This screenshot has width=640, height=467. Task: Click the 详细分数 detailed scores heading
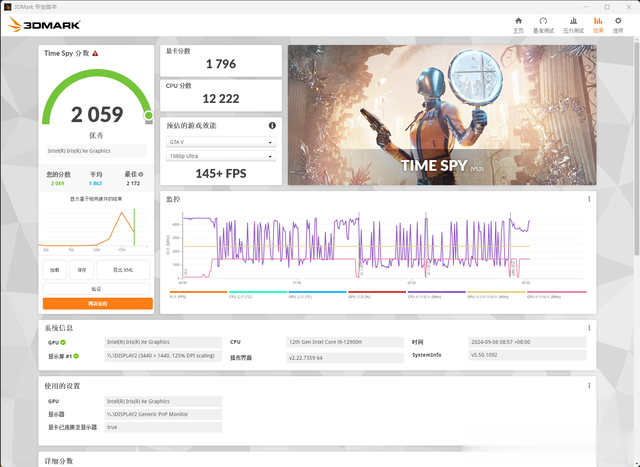tap(59, 461)
